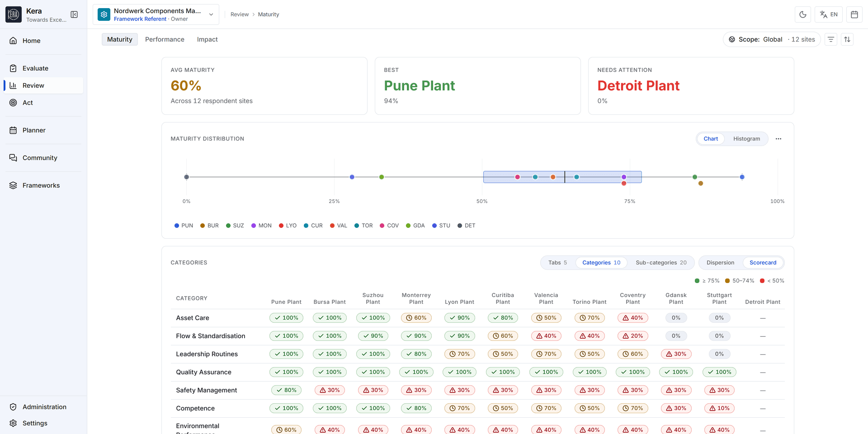The image size is (868, 434).
Task: Select the Scorecard view toggle
Action: tap(763, 263)
